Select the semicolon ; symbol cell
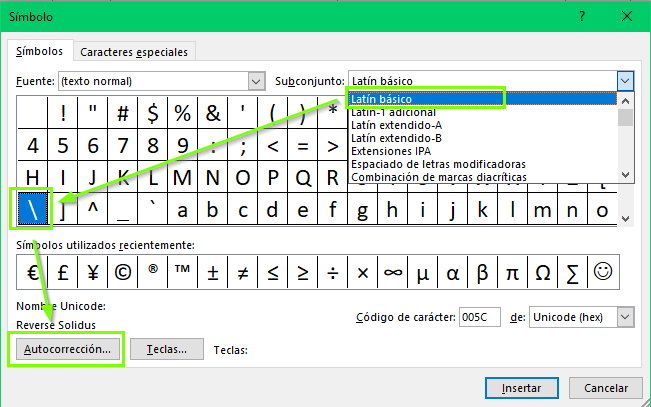 242,145
